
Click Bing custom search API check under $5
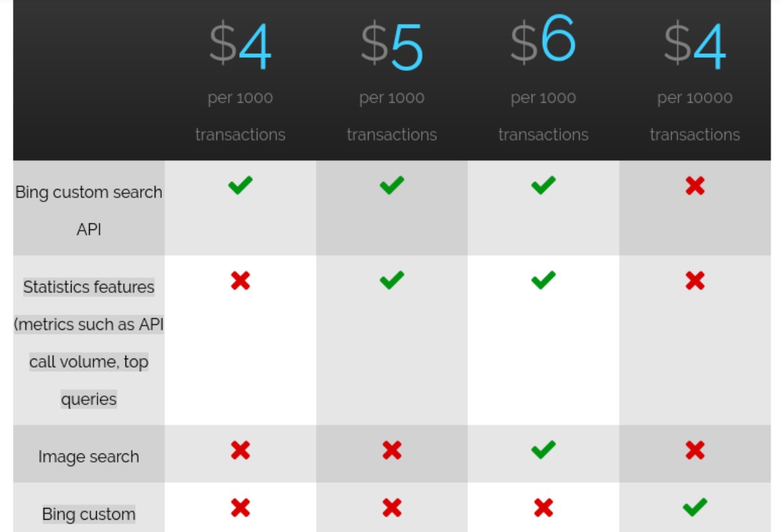(x=391, y=186)
